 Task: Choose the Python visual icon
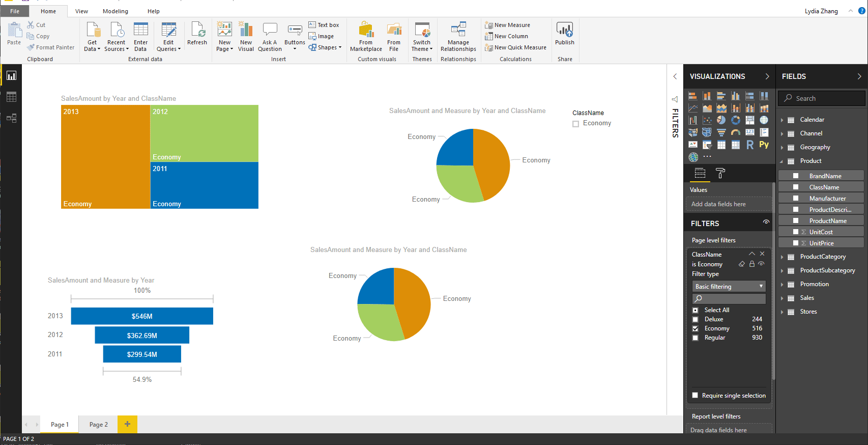pyautogui.click(x=764, y=145)
